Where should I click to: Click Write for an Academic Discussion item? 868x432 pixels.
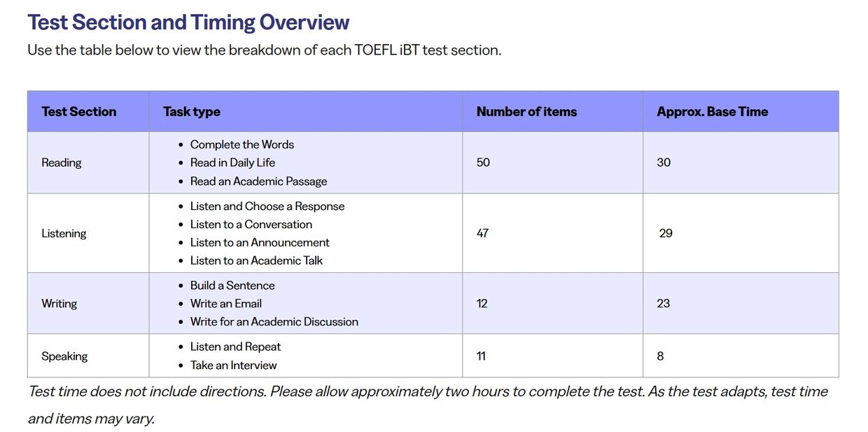[274, 321]
